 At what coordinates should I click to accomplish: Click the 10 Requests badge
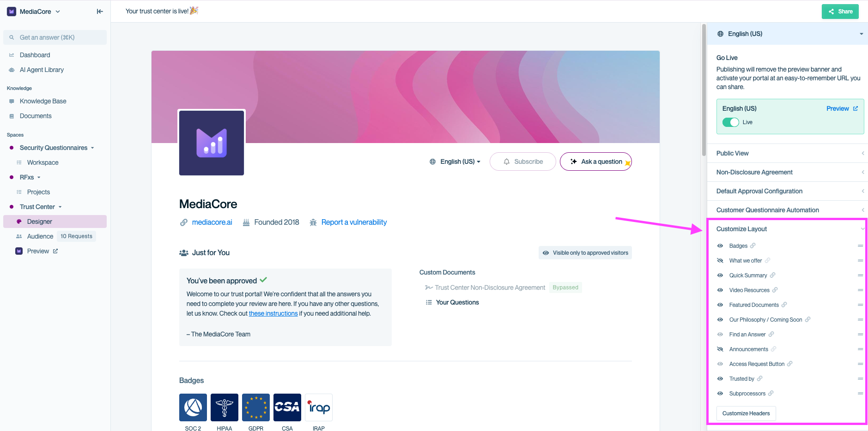tap(77, 236)
